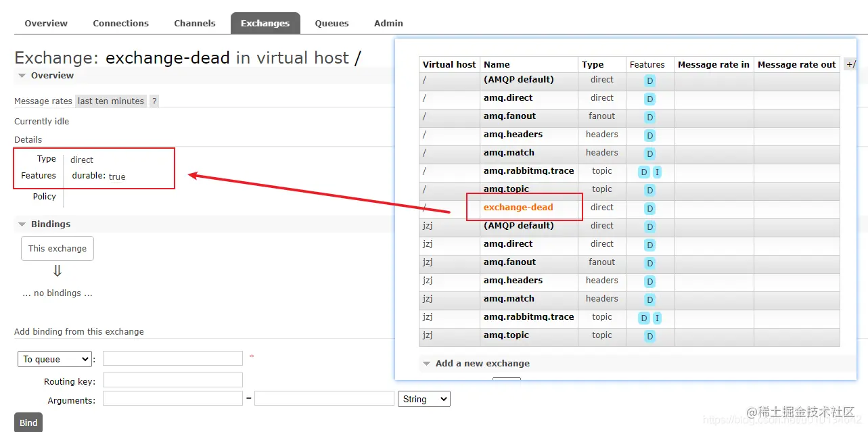Open amq.topic exchange in jzj host
The image size is (868, 432).
[506, 335]
